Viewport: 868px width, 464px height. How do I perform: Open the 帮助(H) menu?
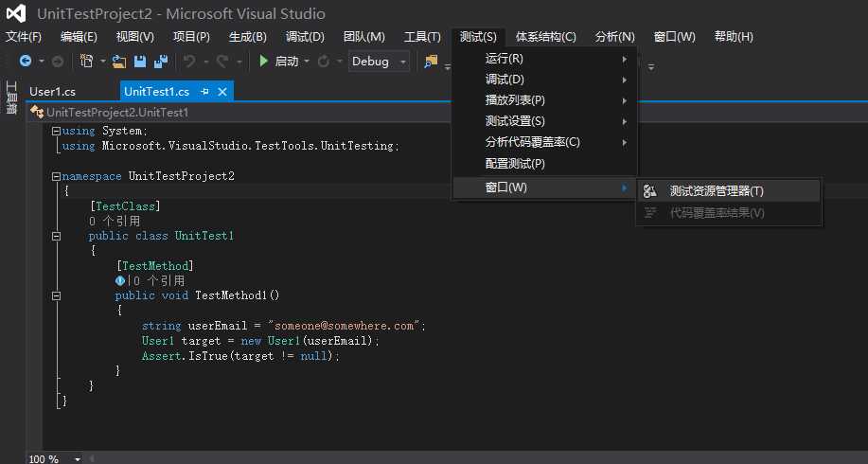pos(734,37)
